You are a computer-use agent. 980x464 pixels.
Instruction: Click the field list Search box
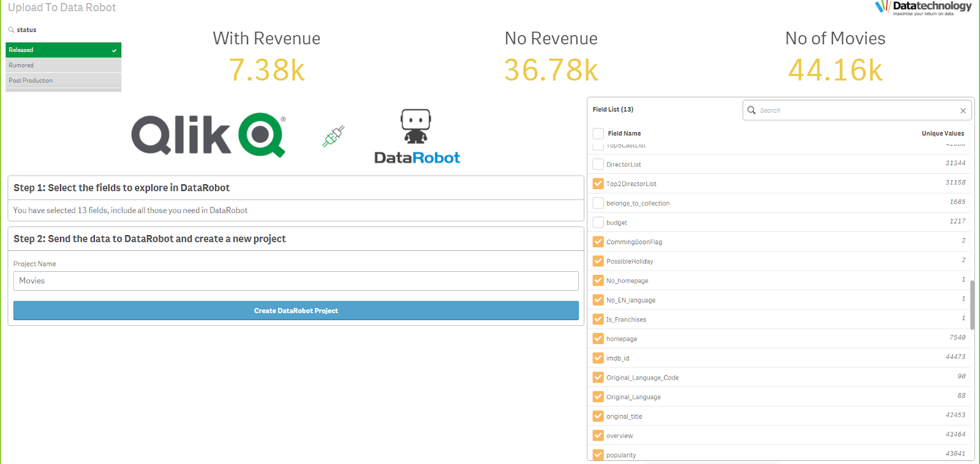click(856, 111)
